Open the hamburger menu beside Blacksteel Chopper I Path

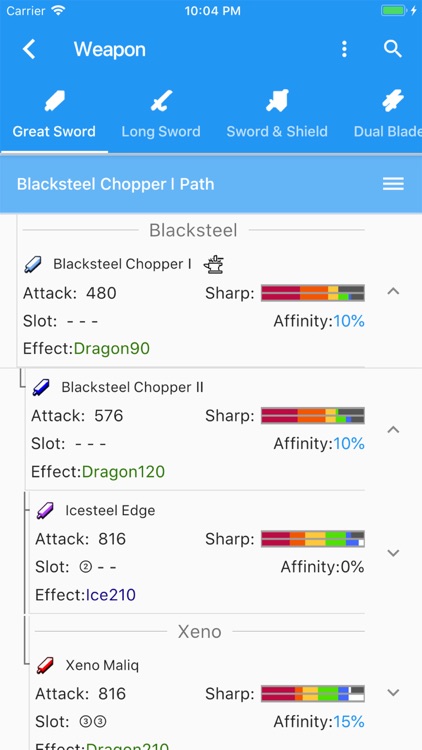pyautogui.click(x=393, y=184)
